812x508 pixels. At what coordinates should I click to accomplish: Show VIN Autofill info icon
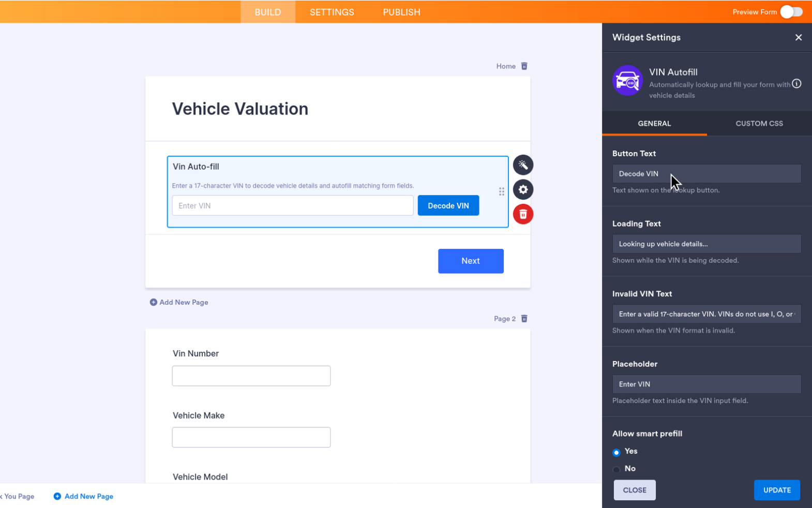pyautogui.click(x=796, y=84)
